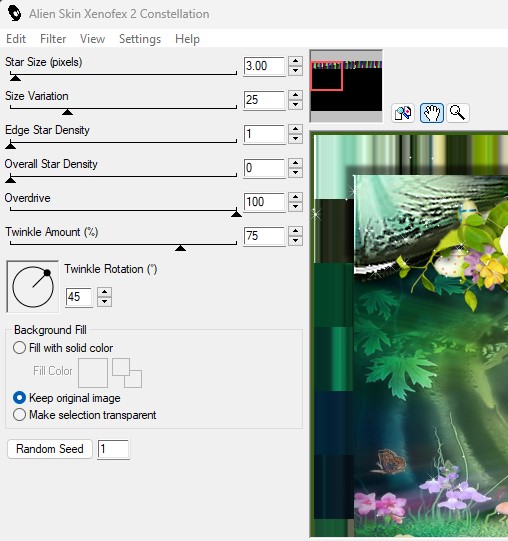
Task: Open the Settings menu
Action: [140, 39]
